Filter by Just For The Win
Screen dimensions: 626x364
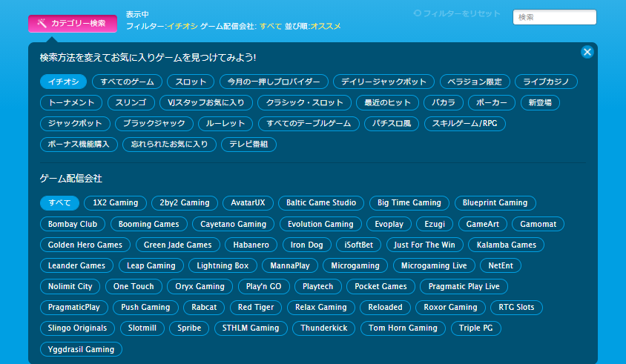coord(425,245)
